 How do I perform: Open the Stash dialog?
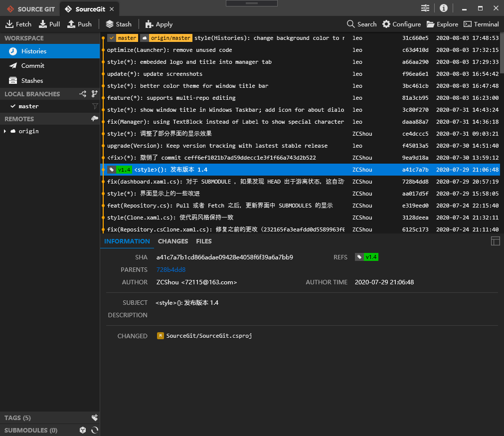[119, 24]
